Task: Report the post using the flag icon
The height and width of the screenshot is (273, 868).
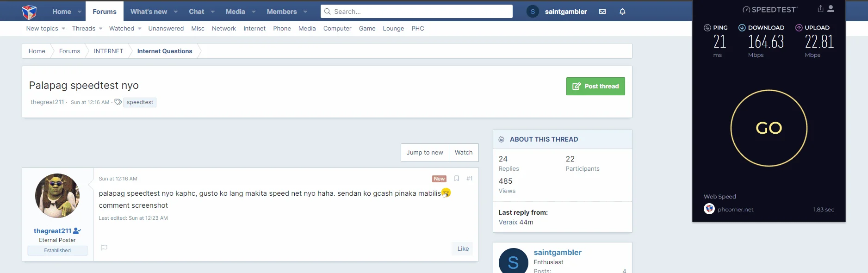Action: point(104,248)
